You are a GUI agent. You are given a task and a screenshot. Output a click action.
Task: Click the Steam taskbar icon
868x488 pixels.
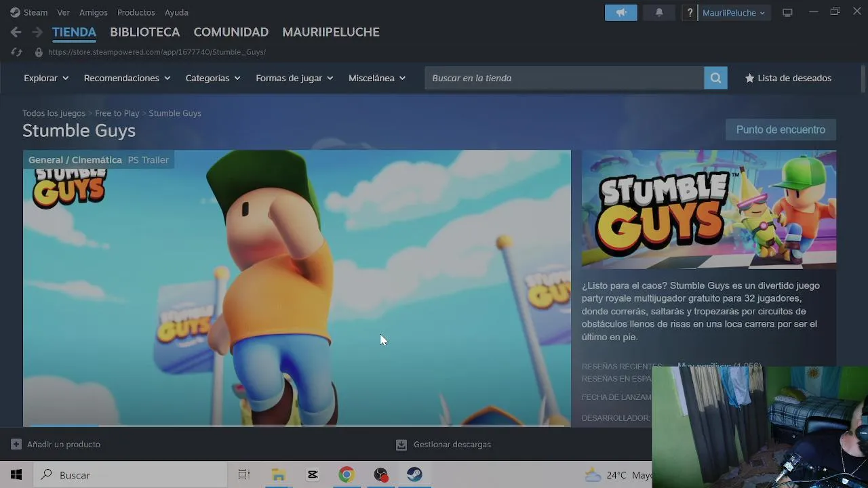[414, 475]
